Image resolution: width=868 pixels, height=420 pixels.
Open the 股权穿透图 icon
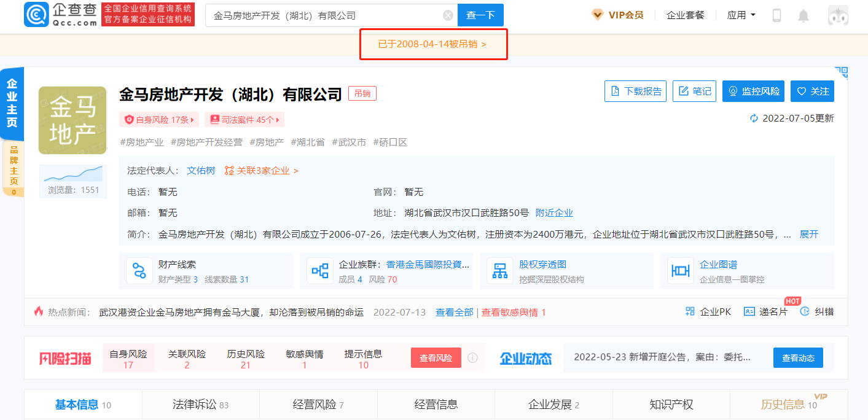pyautogui.click(x=500, y=271)
